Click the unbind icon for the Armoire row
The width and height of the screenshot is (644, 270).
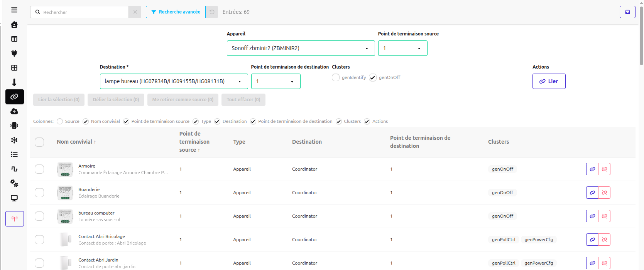click(x=604, y=169)
